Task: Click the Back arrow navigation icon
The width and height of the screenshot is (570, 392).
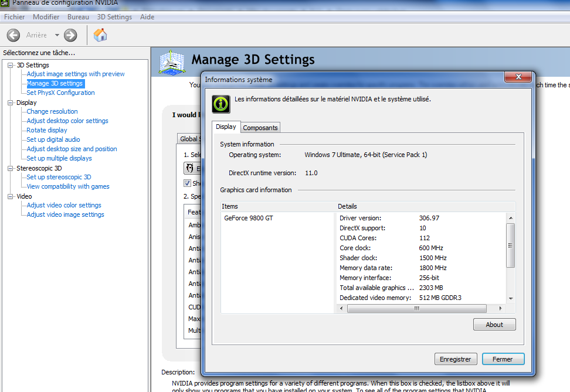Action: (x=13, y=35)
